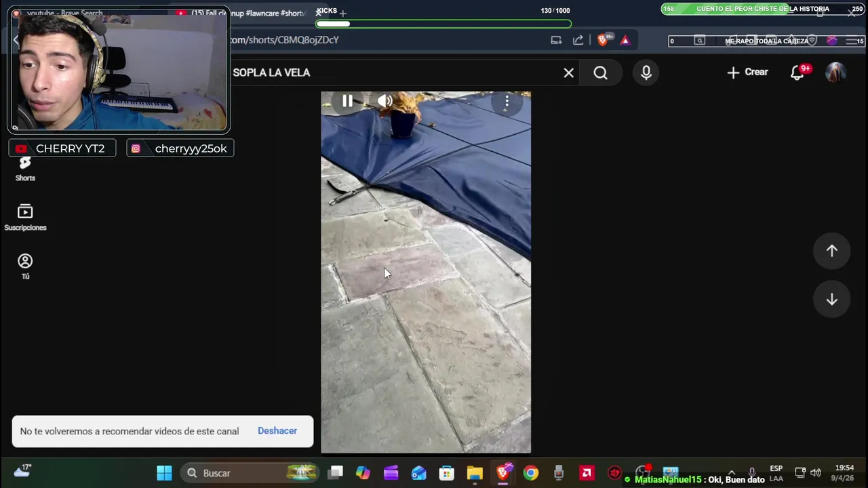Click the KICKS progress bar

(x=443, y=24)
